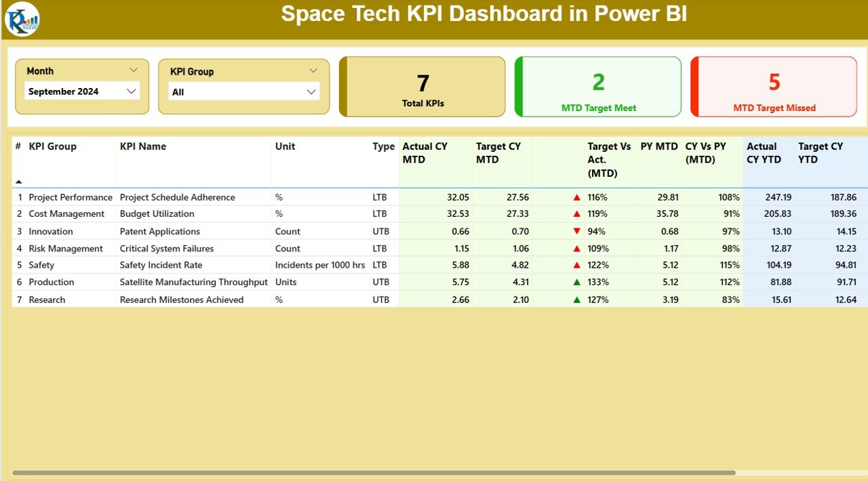Click the dashboard logo in the top-left corner
This screenshot has width=868, height=481.
[22, 19]
